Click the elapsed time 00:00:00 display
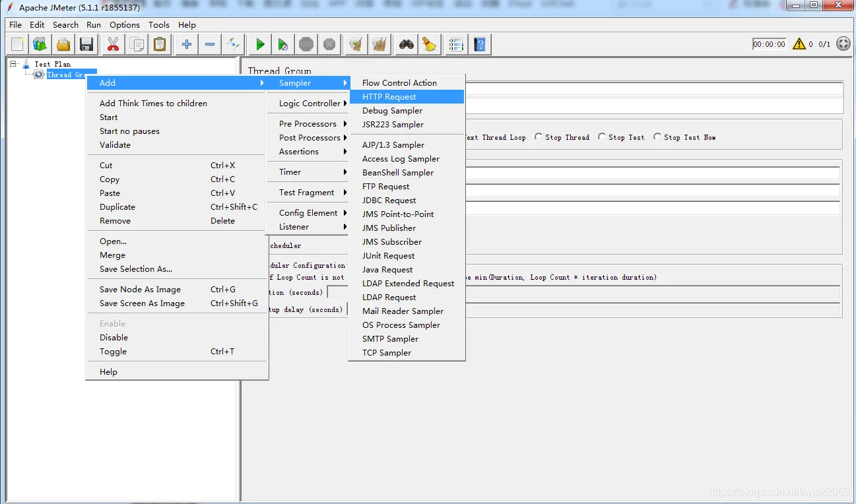This screenshot has height=504, width=856. 770,44
